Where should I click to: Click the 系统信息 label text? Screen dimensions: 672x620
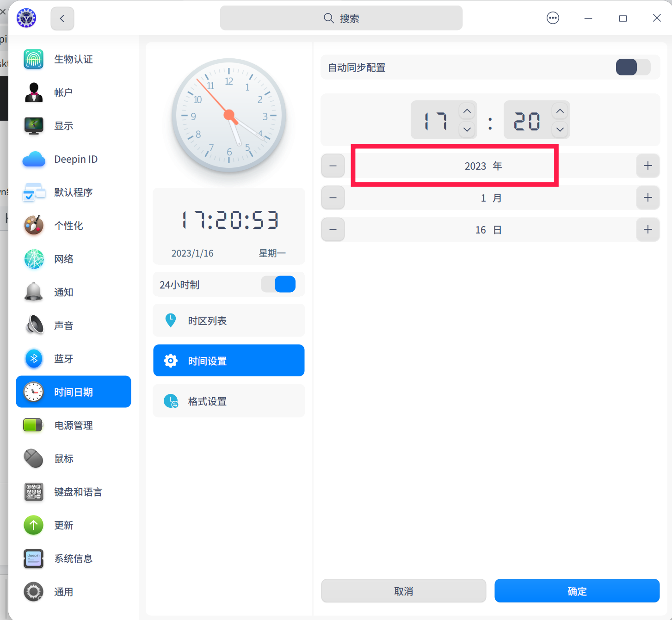(x=74, y=559)
